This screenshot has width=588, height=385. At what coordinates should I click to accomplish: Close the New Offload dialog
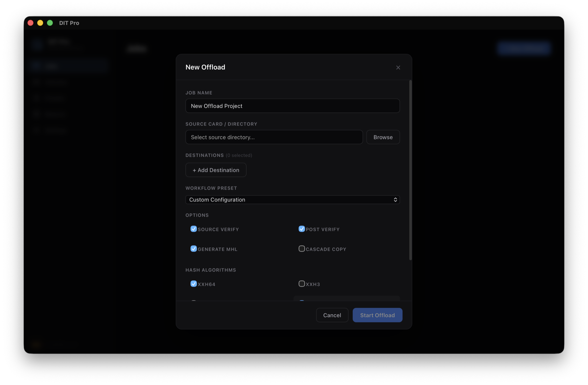click(x=398, y=67)
